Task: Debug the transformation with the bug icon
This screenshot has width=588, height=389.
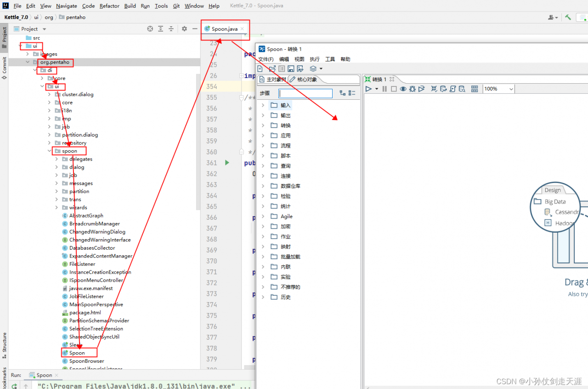Action: (x=412, y=89)
